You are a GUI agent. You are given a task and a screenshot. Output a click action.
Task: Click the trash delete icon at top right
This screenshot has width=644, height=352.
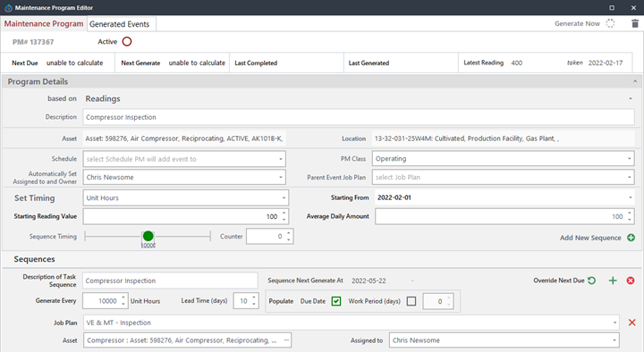click(635, 23)
